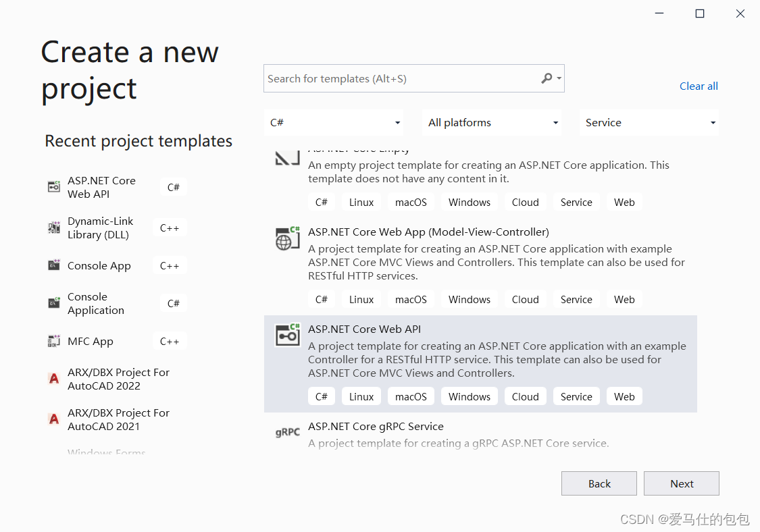The image size is (760, 532).
Task: Click C# tag beside Console Application
Action: 174,303
